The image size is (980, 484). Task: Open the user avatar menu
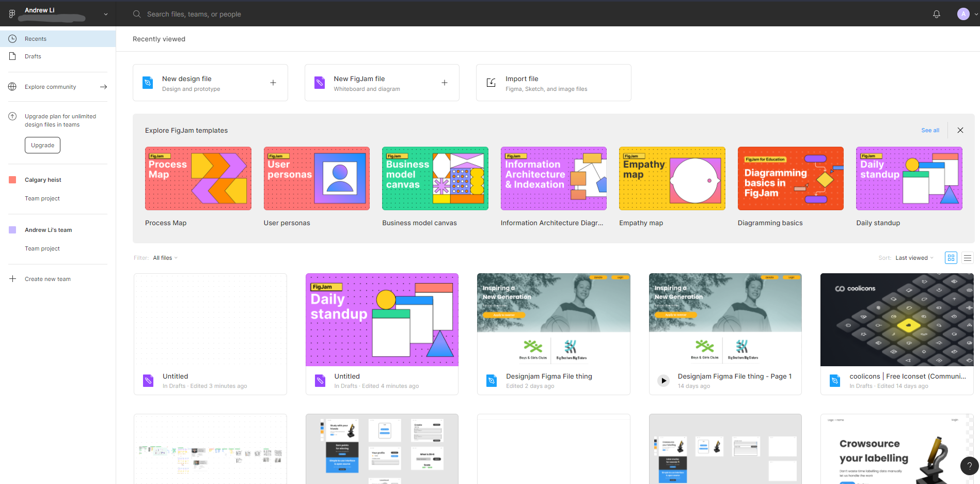963,14
